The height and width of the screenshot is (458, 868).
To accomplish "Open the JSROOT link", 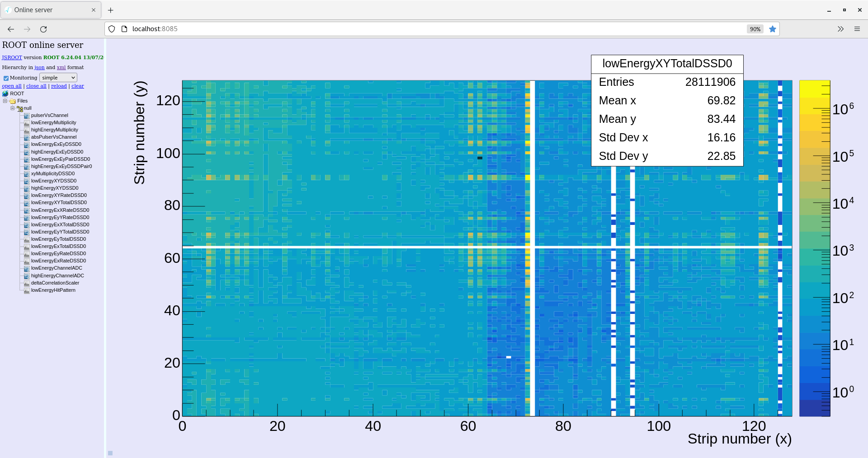I will (x=12, y=57).
